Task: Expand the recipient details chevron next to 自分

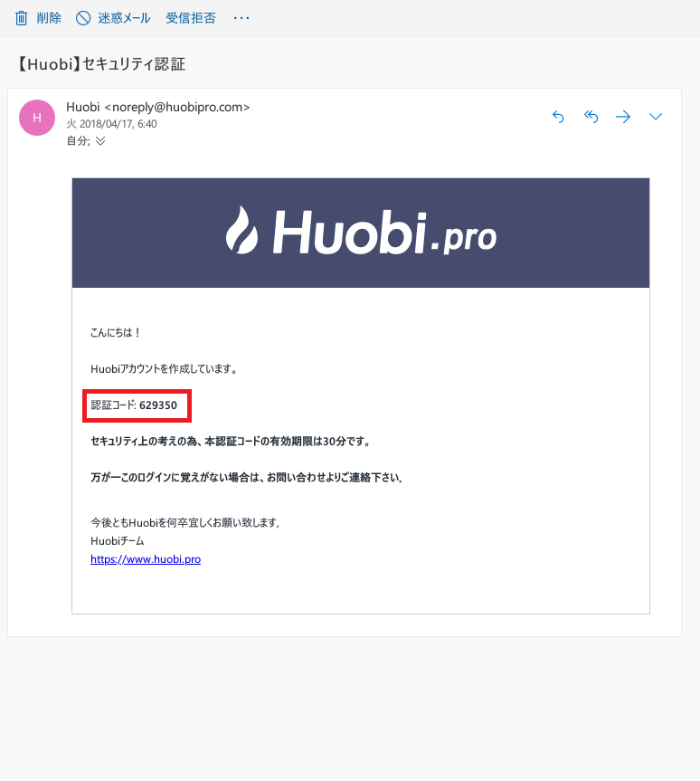Action: click(x=100, y=141)
